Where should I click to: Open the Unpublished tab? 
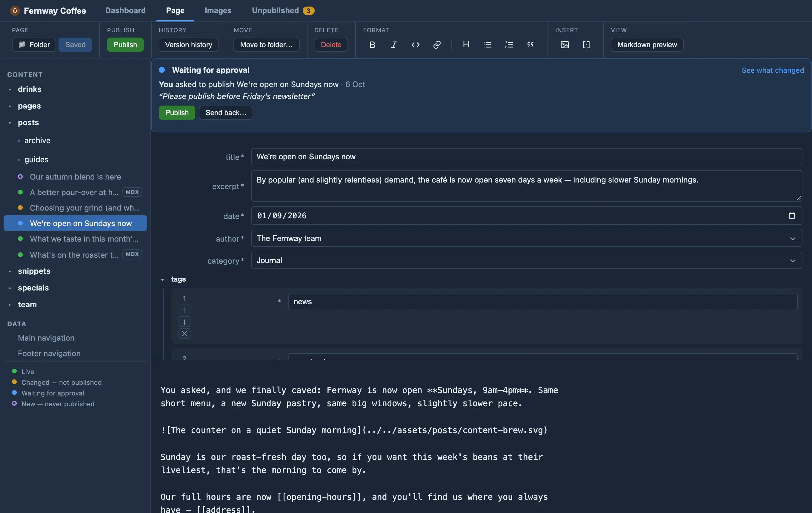pos(283,10)
